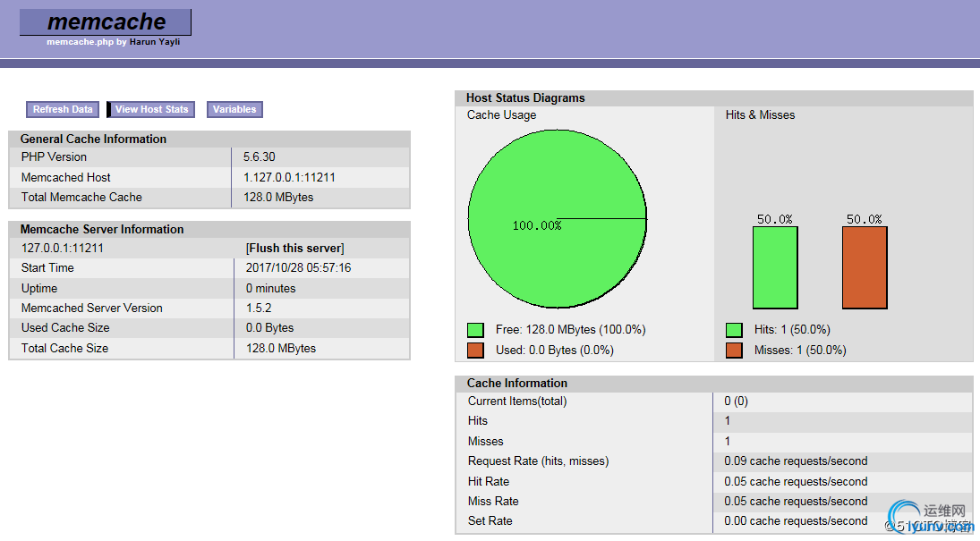The image size is (980, 541).
Task: Select Total Cache Size value 128.0 MBytes
Action: point(281,349)
